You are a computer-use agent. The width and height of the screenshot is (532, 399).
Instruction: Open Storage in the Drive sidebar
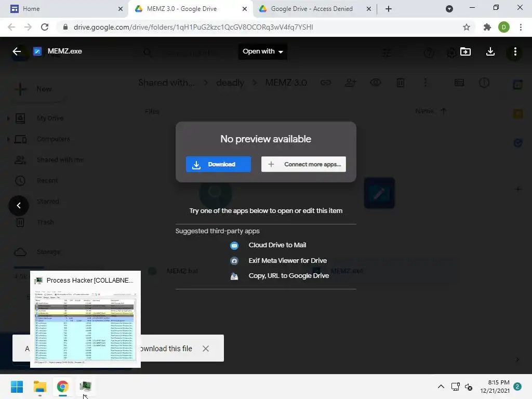point(48,252)
